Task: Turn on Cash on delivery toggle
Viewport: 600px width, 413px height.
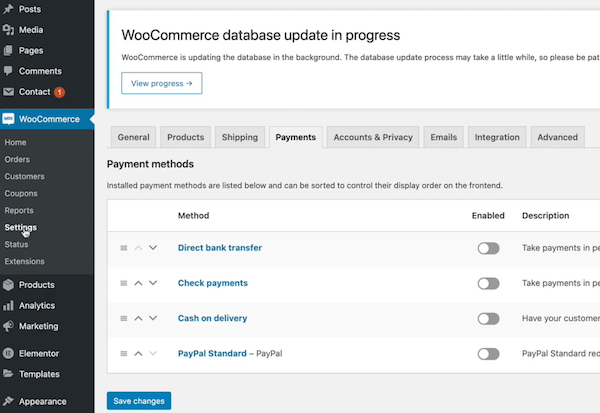Action: click(488, 319)
